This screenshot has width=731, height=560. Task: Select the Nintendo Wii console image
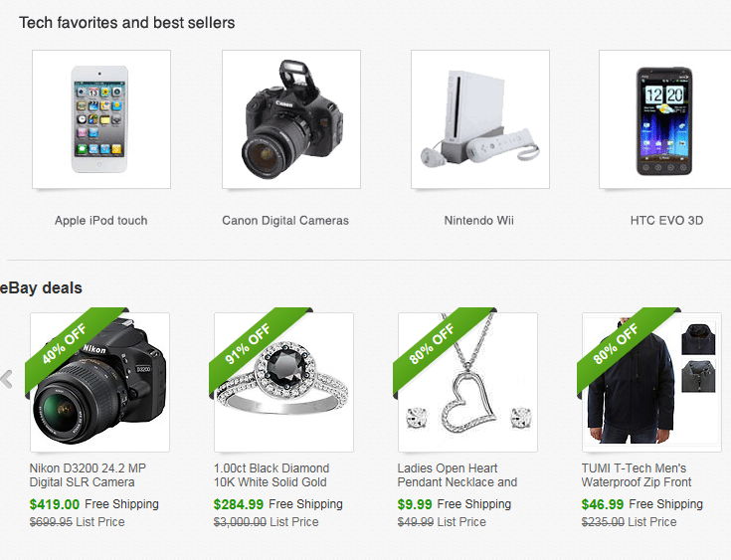point(480,119)
